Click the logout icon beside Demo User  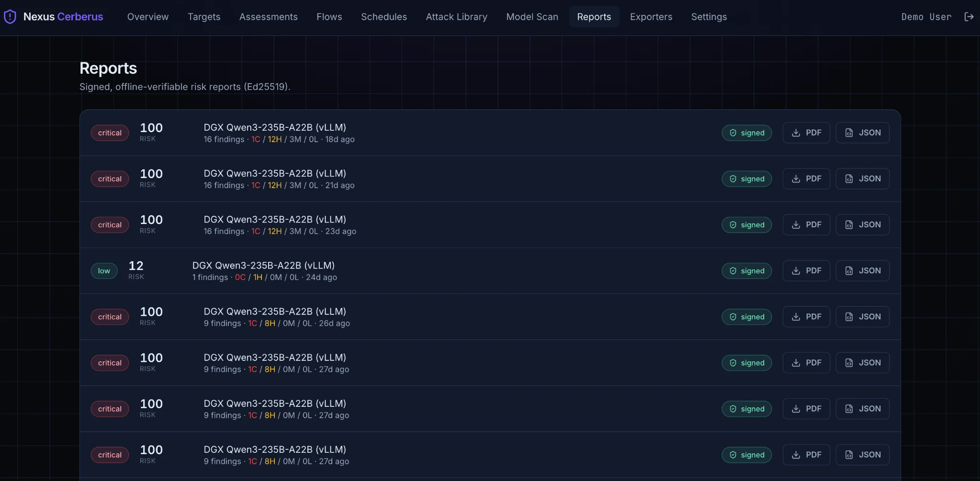(969, 17)
